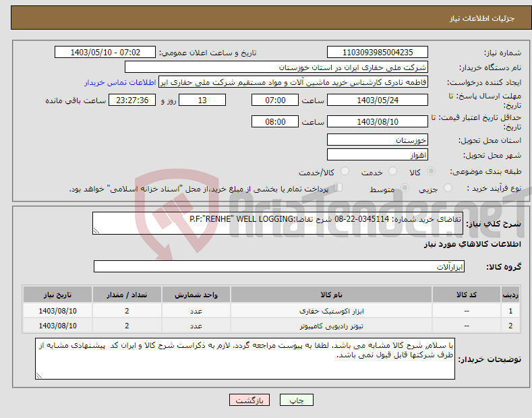The width and height of the screenshot is (532, 418).
Task: Click the item تیونر رادیویی کامپیوتر
Action: pyautogui.click(x=331, y=326)
